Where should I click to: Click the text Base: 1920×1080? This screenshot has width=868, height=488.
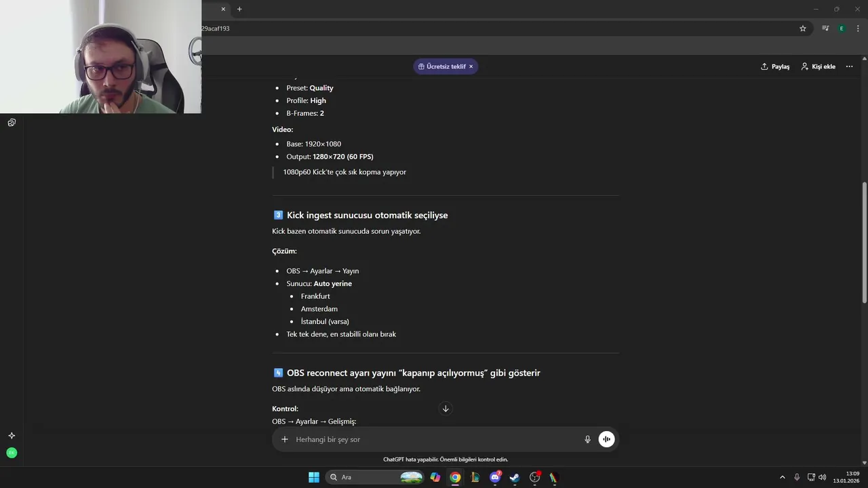(x=313, y=144)
